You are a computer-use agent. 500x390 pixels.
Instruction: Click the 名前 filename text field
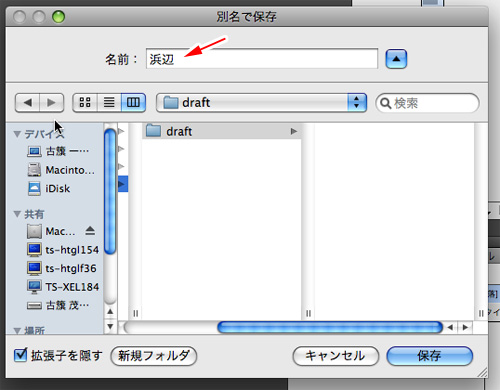(x=262, y=59)
